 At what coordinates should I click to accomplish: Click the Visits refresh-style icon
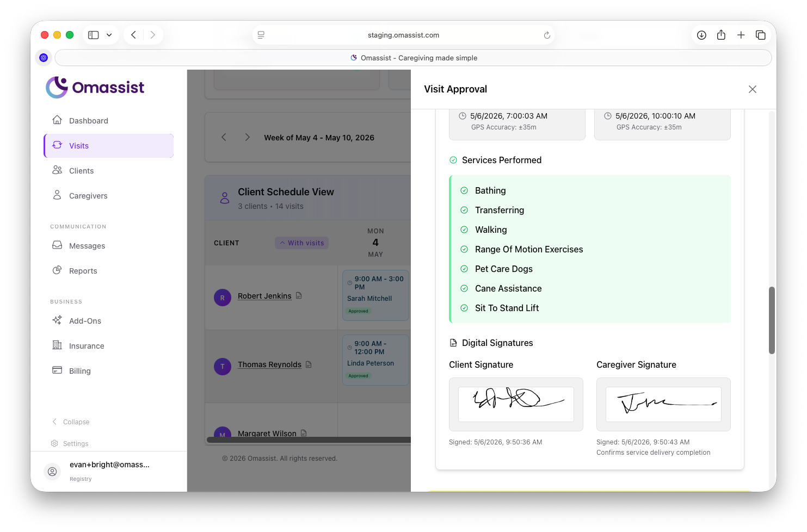[x=57, y=145]
